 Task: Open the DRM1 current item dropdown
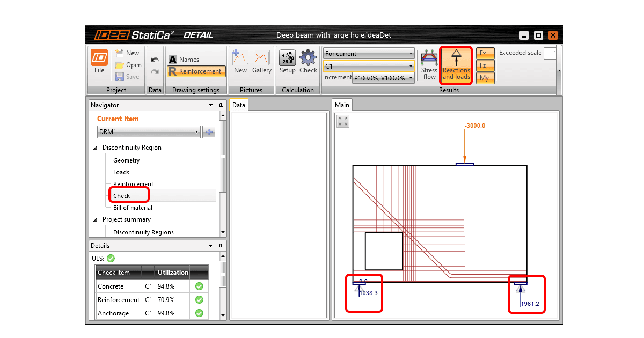(149, 132)
